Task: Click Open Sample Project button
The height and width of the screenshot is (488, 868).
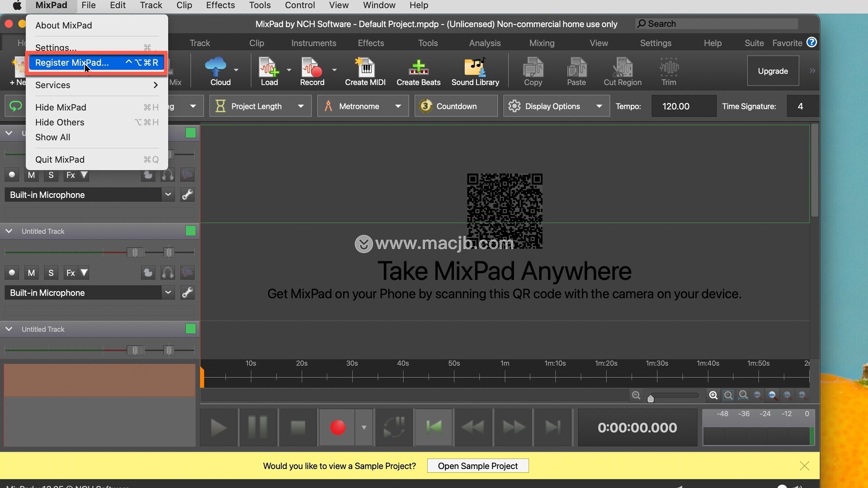Action: pos(477,466)
